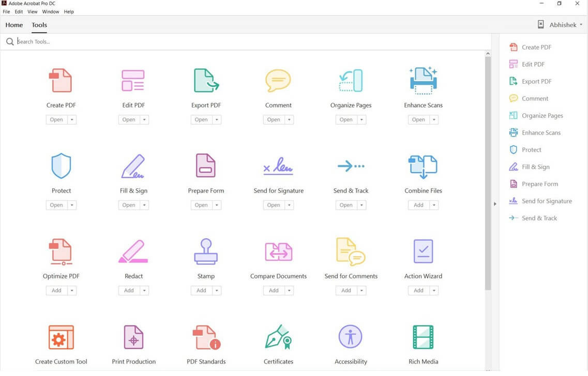Open the Export PDF tool icon in grid
Viewport: 588px width, 376px height.
(206, 80)
